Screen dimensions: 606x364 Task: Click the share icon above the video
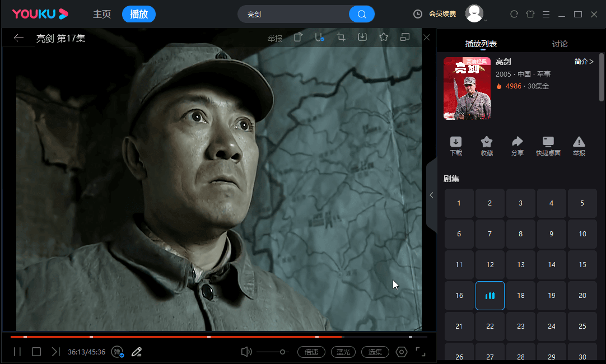point(299,38)
